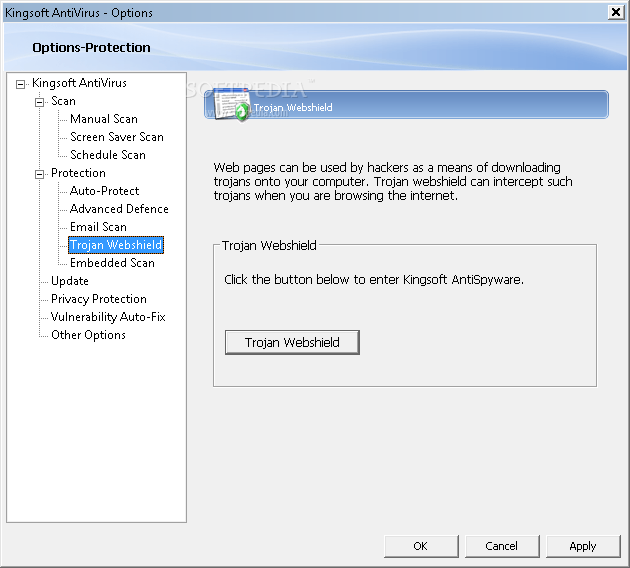Screen dimensions: 630x568
Task: Select Trojan Webshield in the tree
Action: tap(116, 245)
